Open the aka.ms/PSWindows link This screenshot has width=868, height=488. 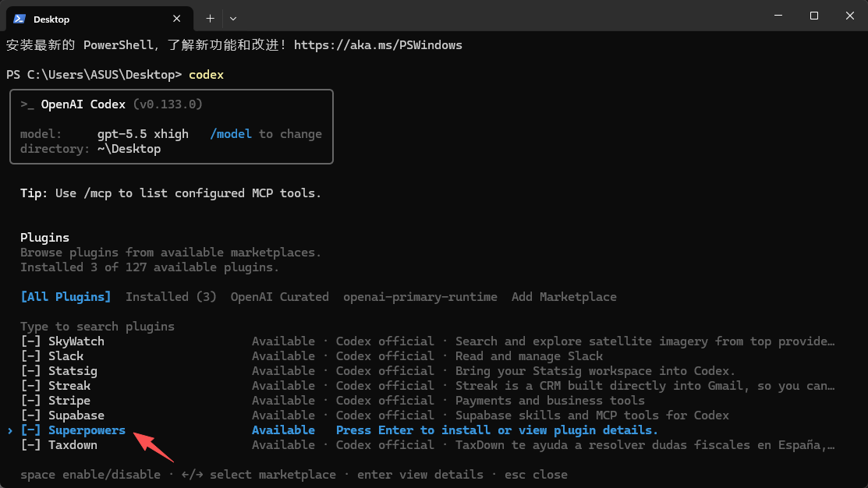(x=378, y=45)
